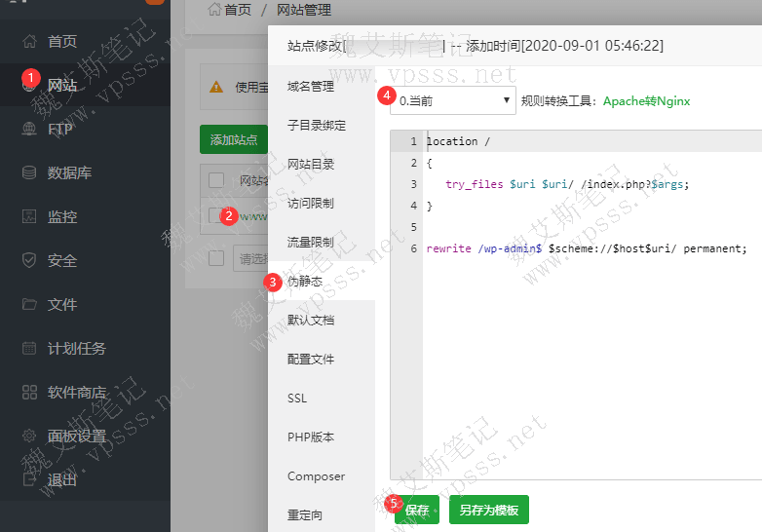The width and height of the screenshot is (762, 532).
Task: Open the files folder icon
Action: [29, 304]
